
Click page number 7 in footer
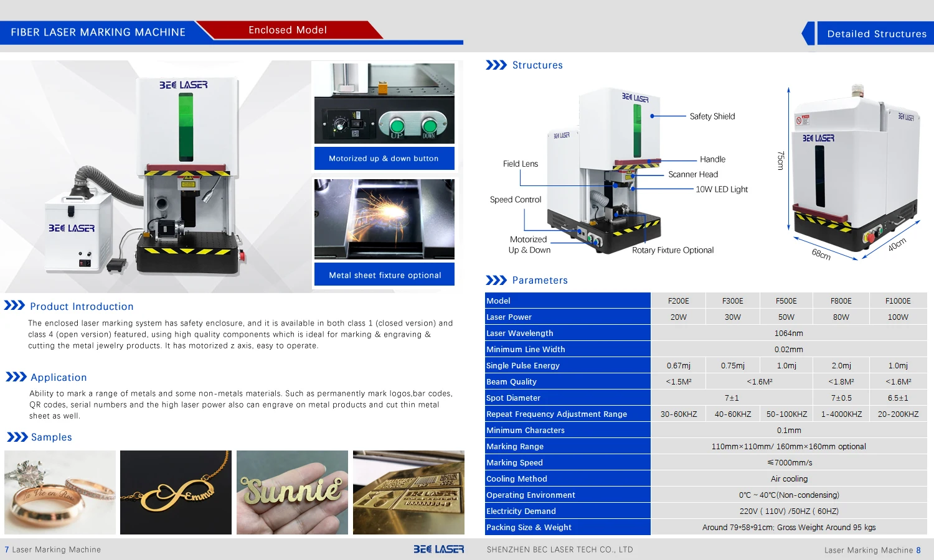point(7,549)
